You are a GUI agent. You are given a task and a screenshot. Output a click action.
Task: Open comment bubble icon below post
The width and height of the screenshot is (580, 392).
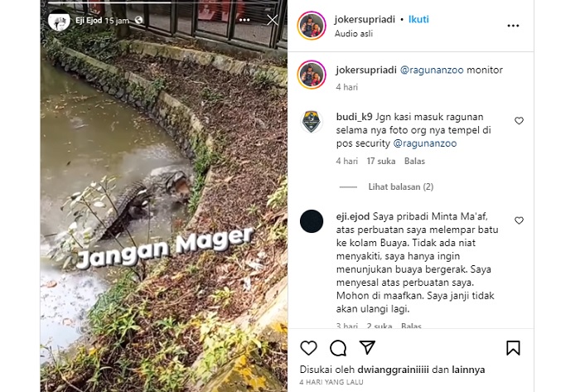coord(338,348)
